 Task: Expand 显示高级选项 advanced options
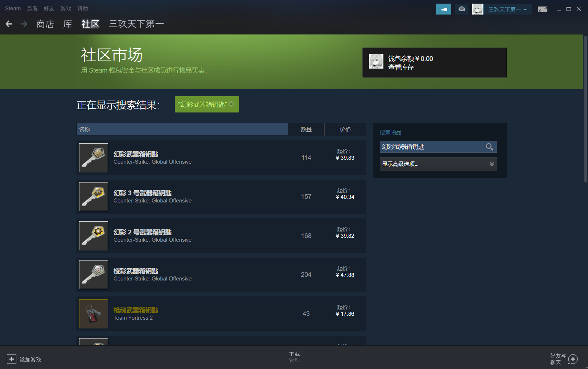438,164
